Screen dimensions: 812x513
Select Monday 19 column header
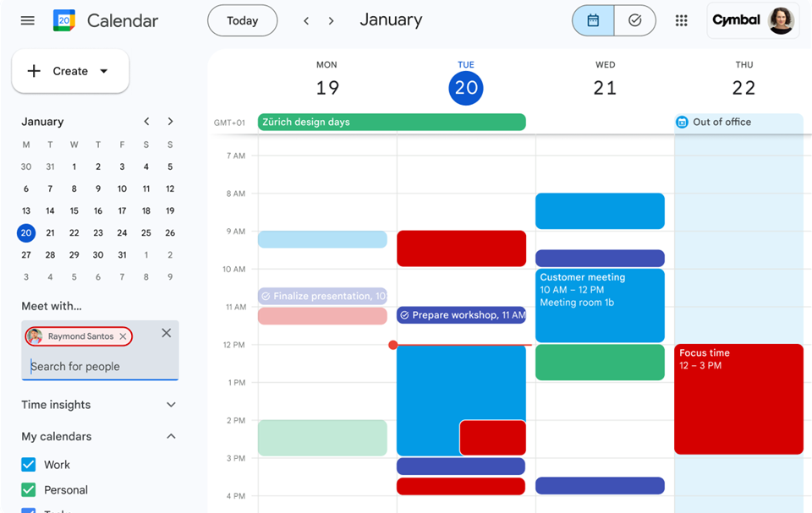[326, 80]
